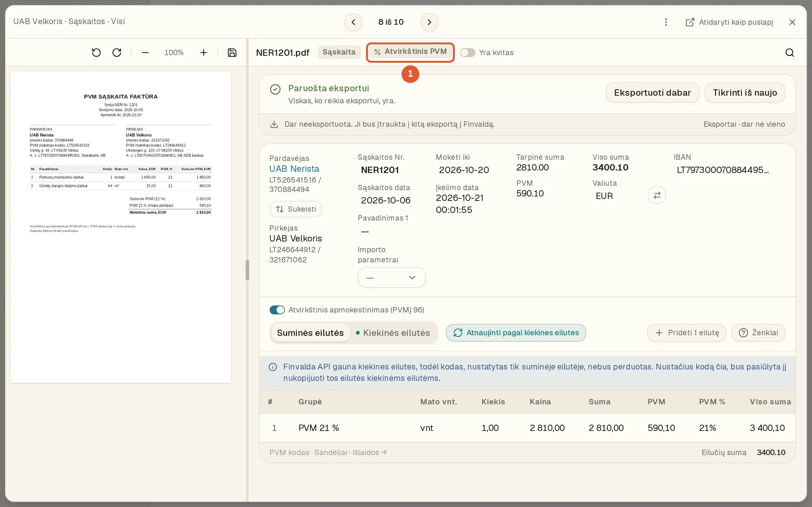Click the Sąskaitos Nr. field NER1201

380,170
